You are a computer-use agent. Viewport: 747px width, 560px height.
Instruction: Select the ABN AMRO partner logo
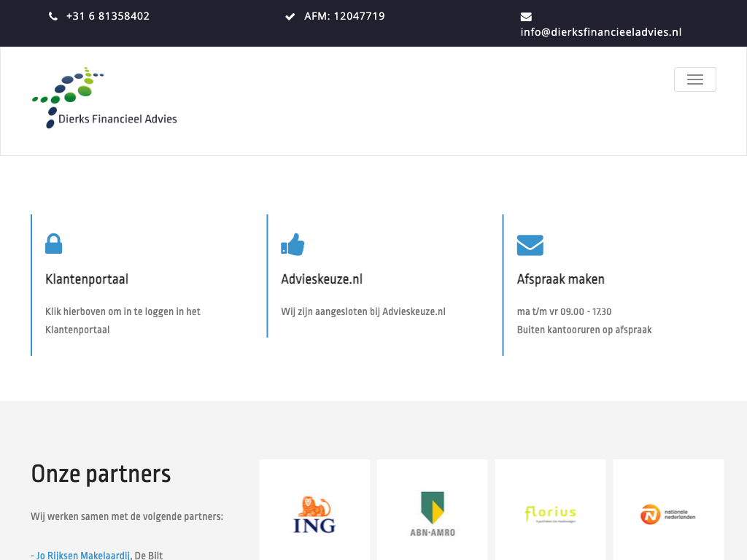coord(432,514)
